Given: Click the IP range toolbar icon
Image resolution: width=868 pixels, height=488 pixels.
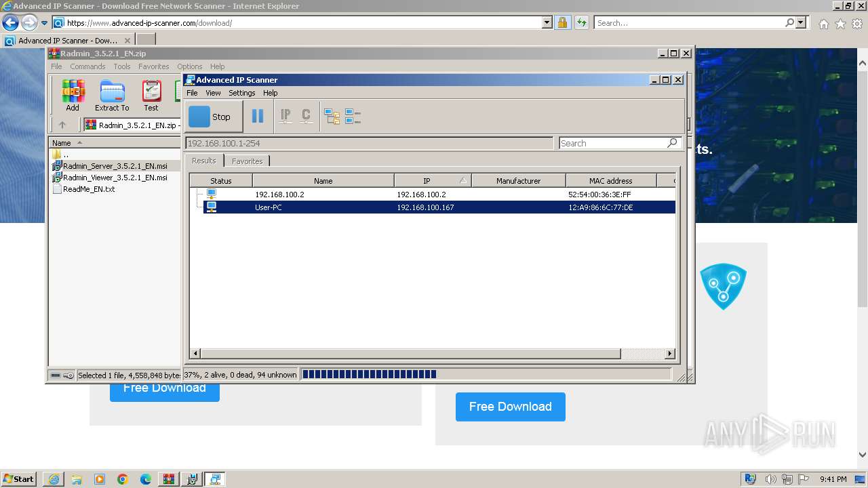Looking at the screenshot, I should pos(285,117).
